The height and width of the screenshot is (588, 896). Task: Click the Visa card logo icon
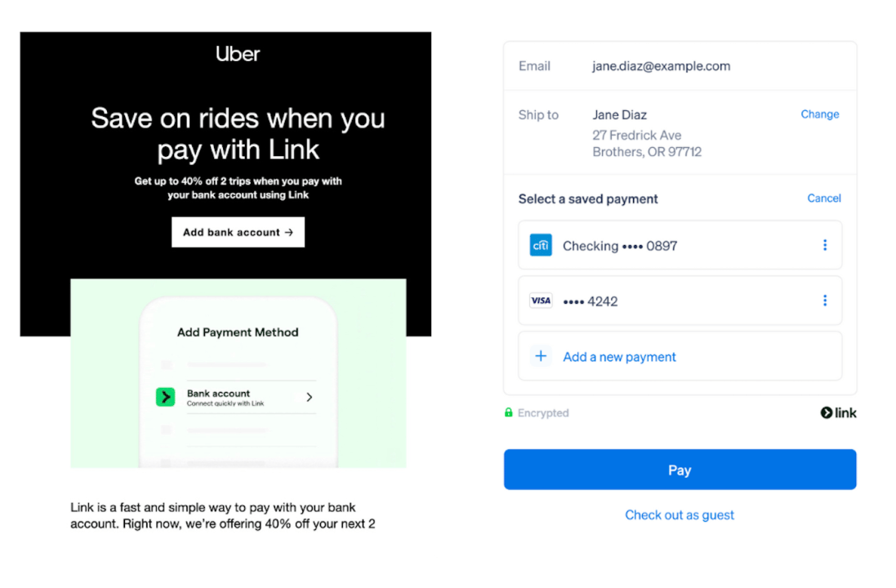[x=541, y=301]
